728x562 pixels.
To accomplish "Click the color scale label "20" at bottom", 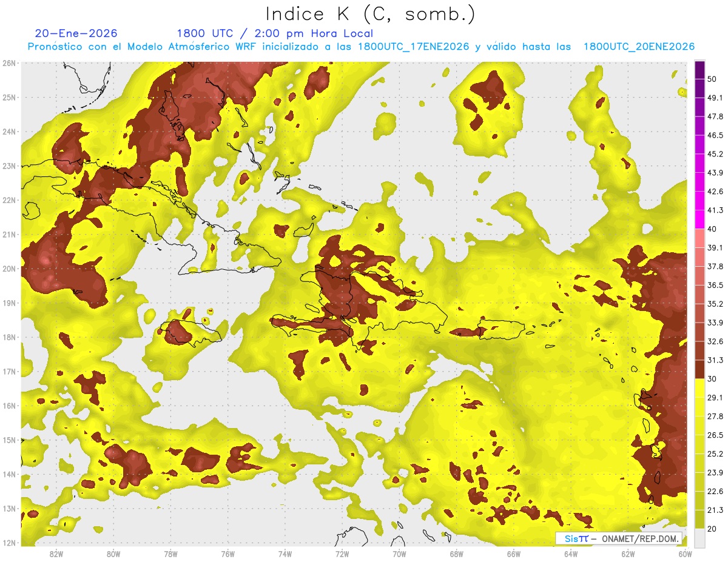I will coord(712,529).
